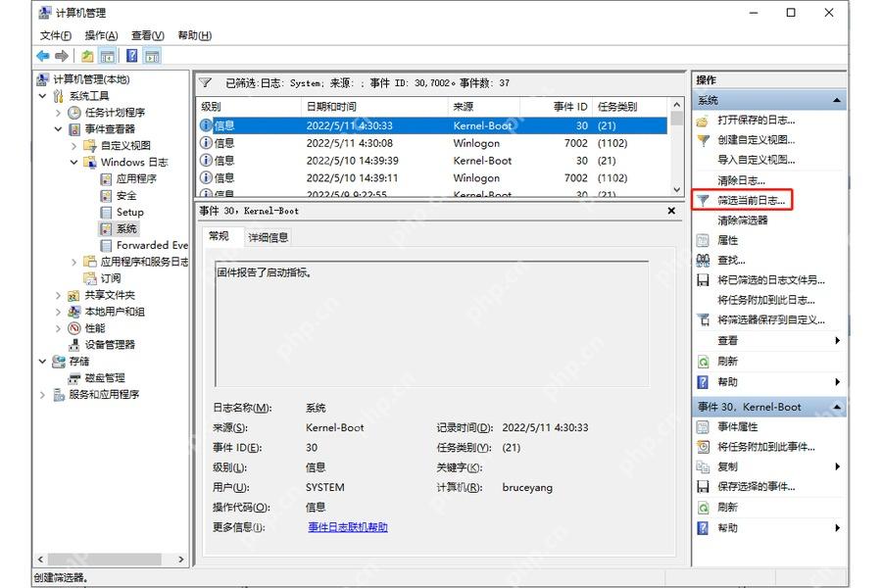Sort by the 事件 ID column header
882x588 pixels.
click(555, 107)
